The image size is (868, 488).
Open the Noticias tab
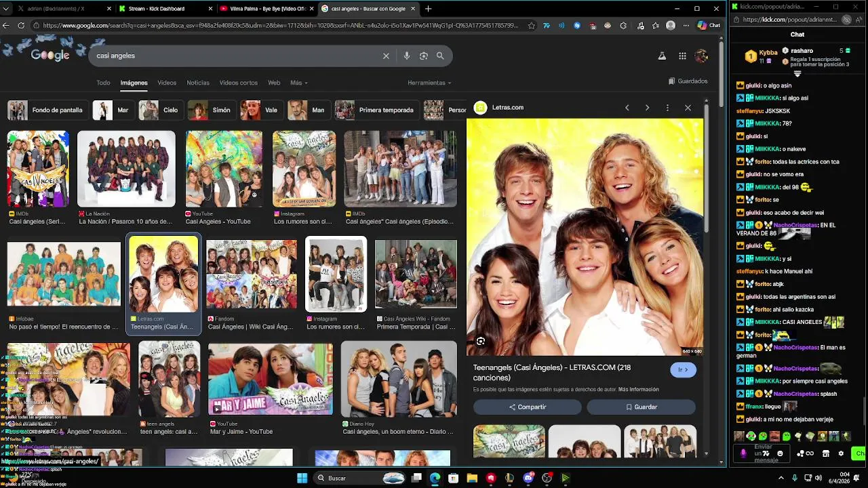coord(198,83)
